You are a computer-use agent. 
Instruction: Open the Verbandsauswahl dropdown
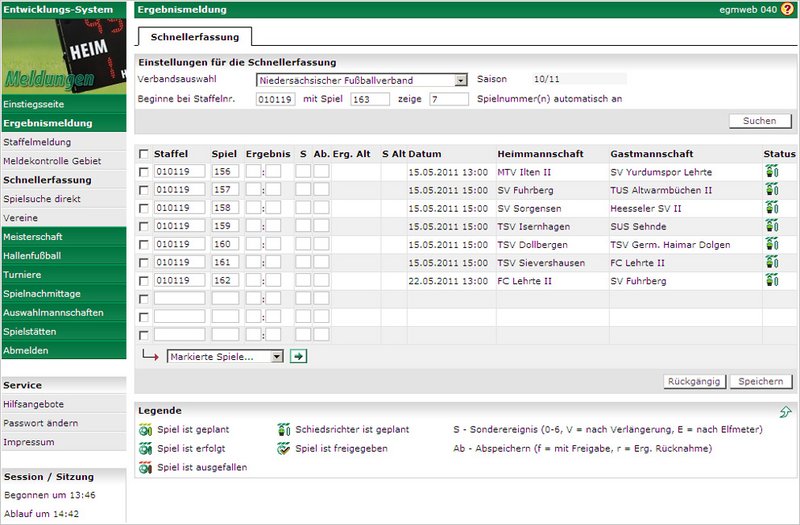361,80
